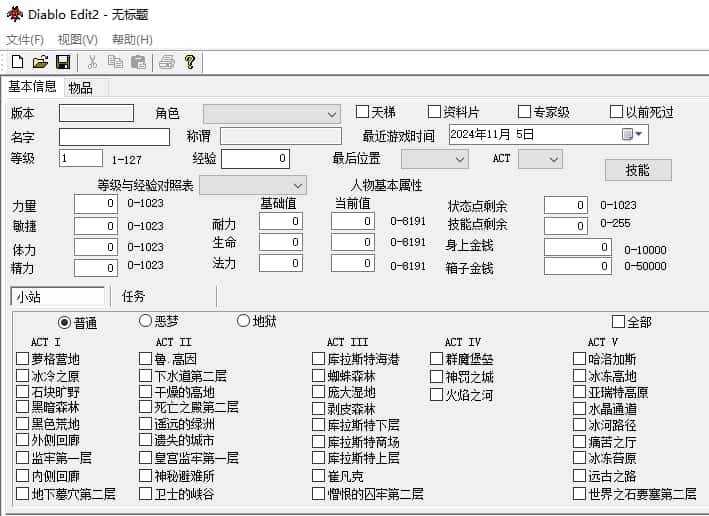
Task: Check the 冰冷之原 waypoint
Action: click(48, 376)
